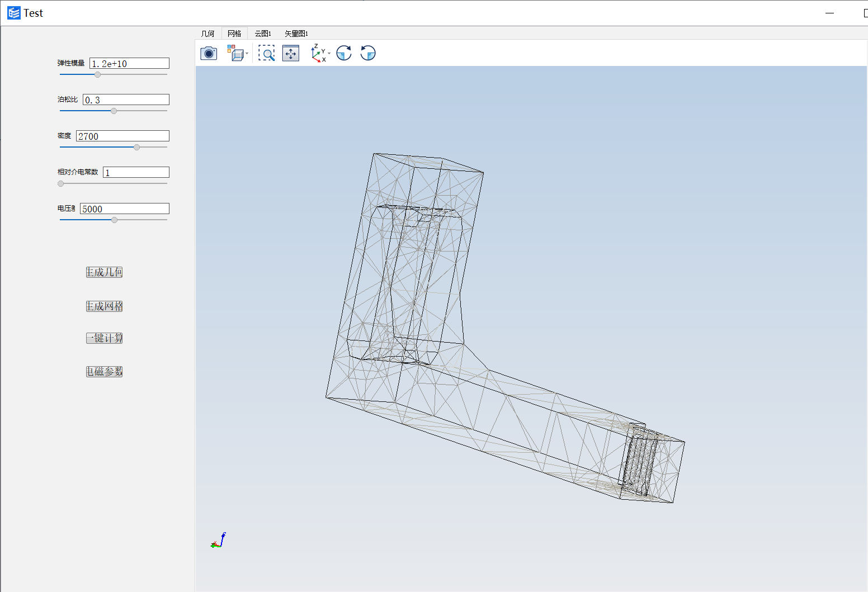Select the zoom to region tool
The width and height of the screenshot is (868, 592).
click(x=266, y=53)
